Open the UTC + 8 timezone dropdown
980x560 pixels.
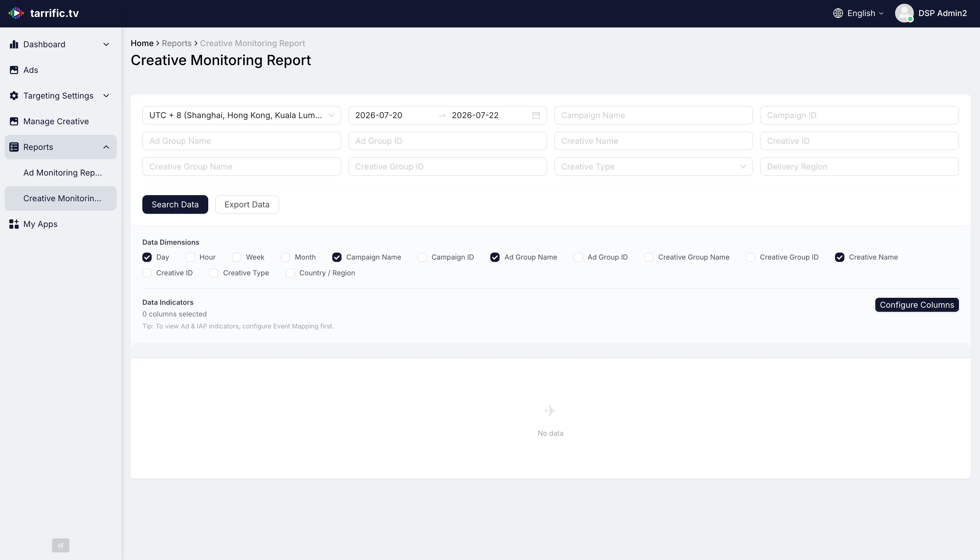(242, 115)
